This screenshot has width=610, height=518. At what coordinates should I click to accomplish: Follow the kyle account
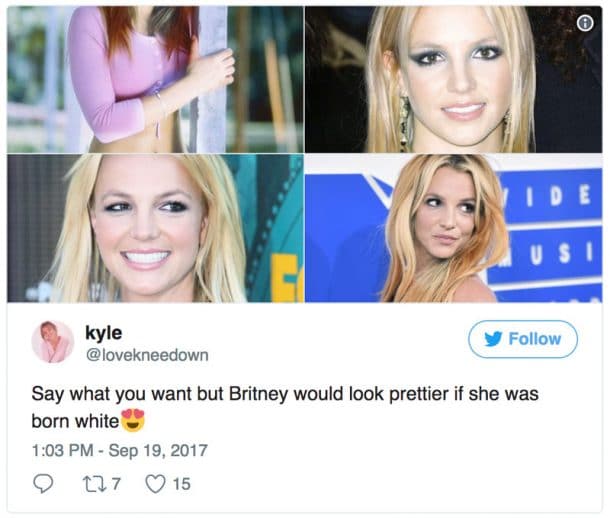pyautogui.click(x=523, y=339)
